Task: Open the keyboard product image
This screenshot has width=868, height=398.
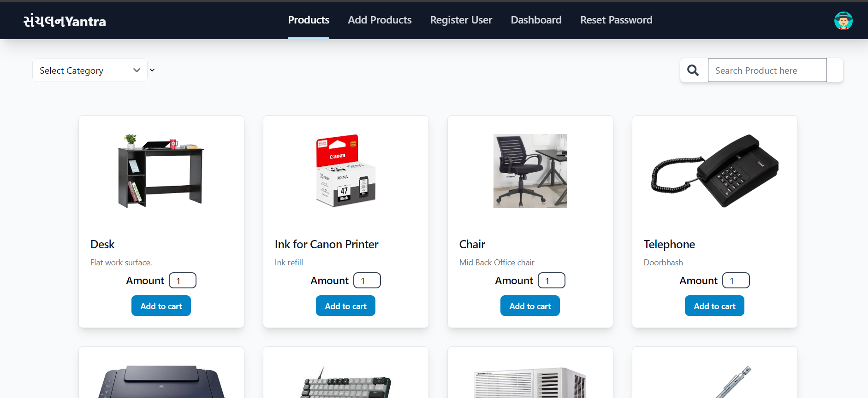Action: point(346,382)
